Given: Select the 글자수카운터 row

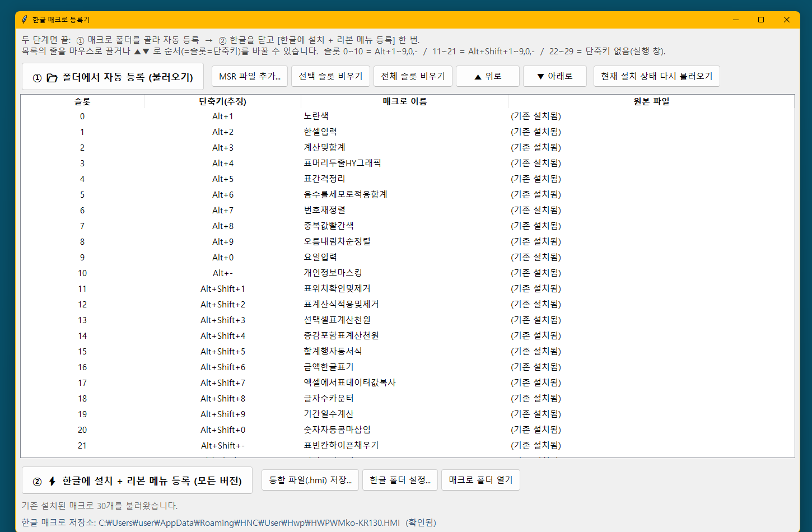Looking at the screenshot, I should point(408,399).
